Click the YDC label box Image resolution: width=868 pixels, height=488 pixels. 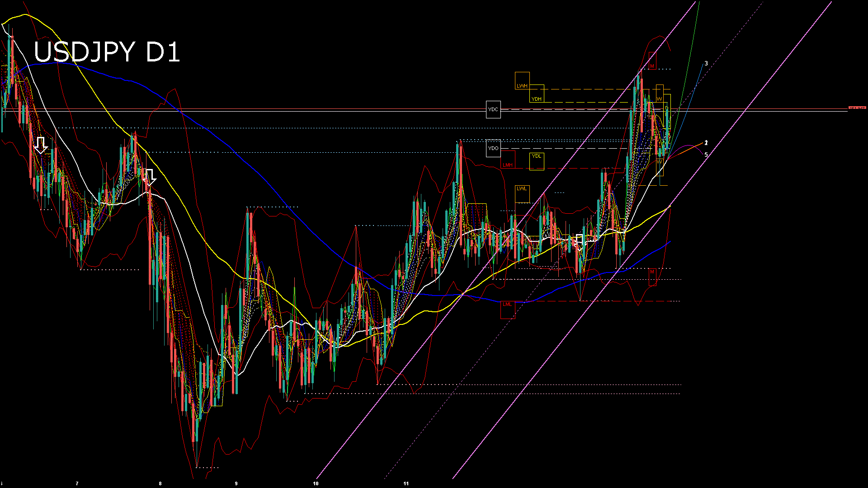[493, 110]
